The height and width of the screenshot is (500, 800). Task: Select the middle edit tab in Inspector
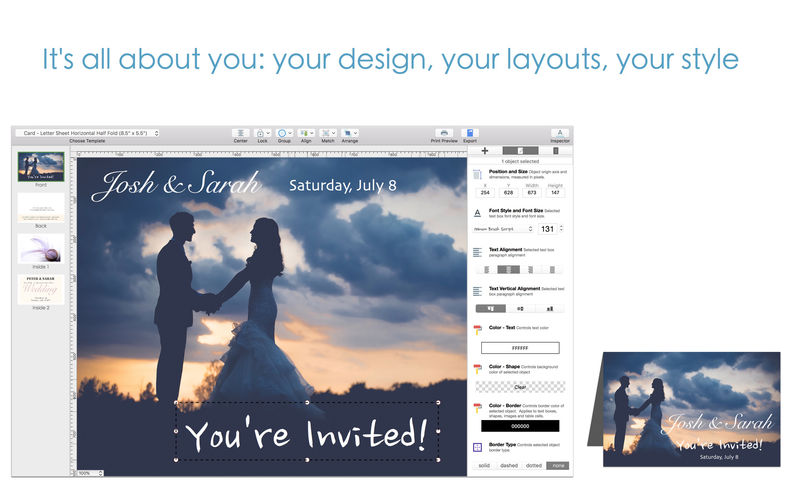click(x=520, y=151)
